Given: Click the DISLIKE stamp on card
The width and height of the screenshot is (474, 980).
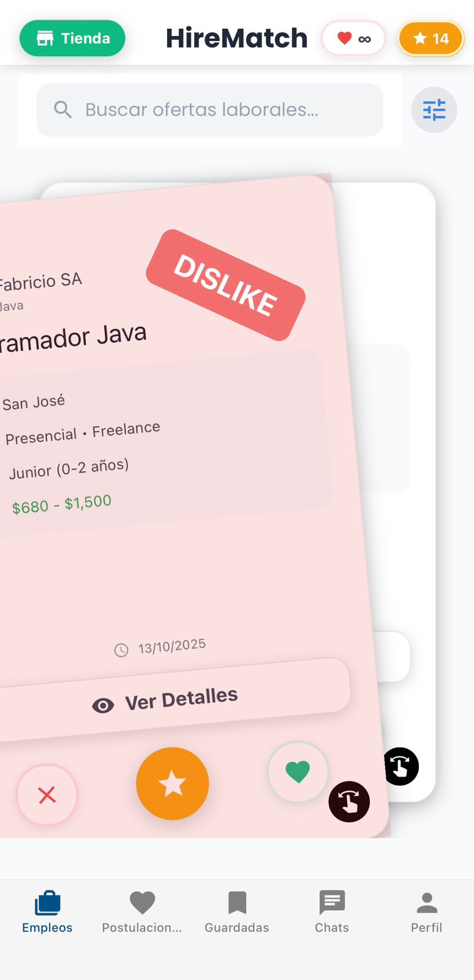Looking at the screenshot, I should click(x=225, y=285).
